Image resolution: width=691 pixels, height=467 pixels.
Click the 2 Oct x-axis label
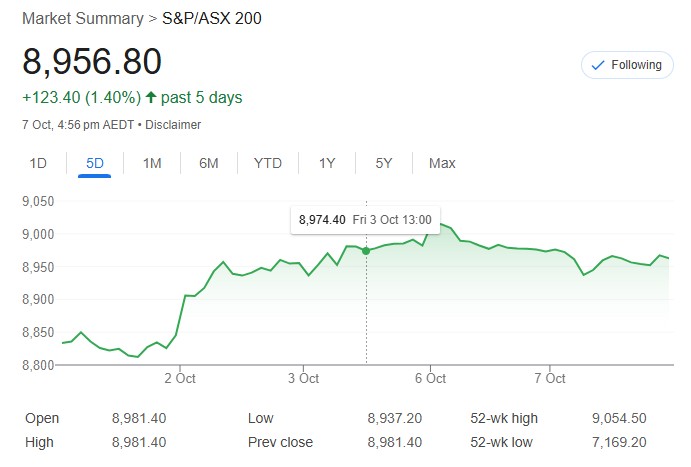[179, 379]
